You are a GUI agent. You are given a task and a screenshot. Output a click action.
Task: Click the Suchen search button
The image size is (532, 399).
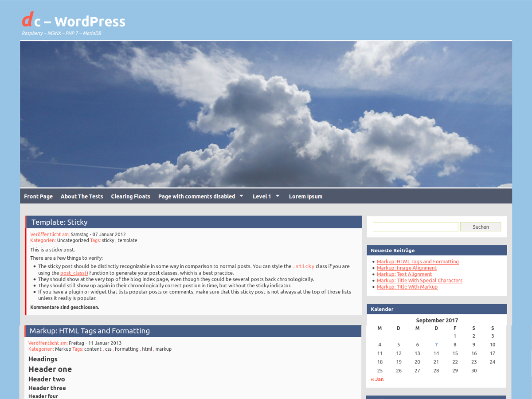[x=481, y=227]
